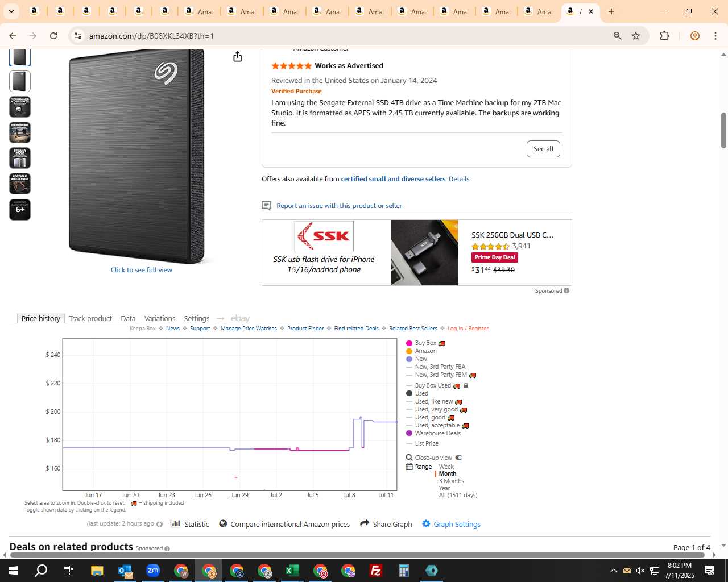Viewport: 728px width, 582px height.
Task: Click the Log In / Register link
Action: 468,329
